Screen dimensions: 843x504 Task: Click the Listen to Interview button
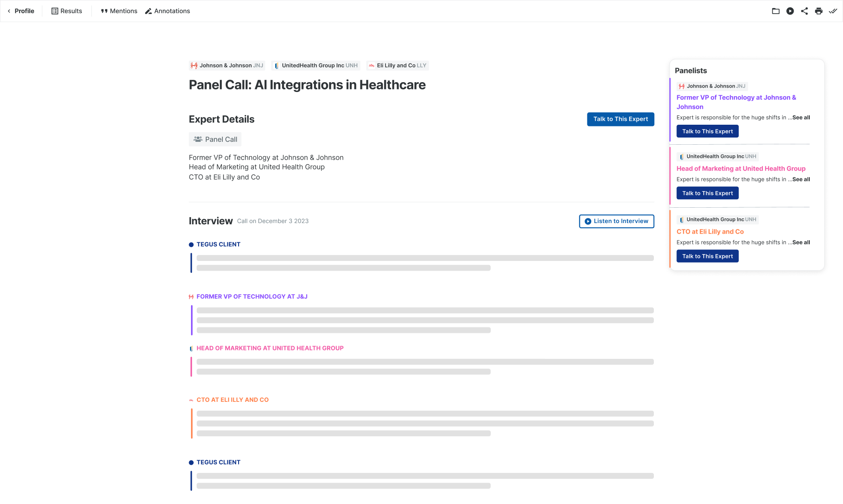[616, 221]
